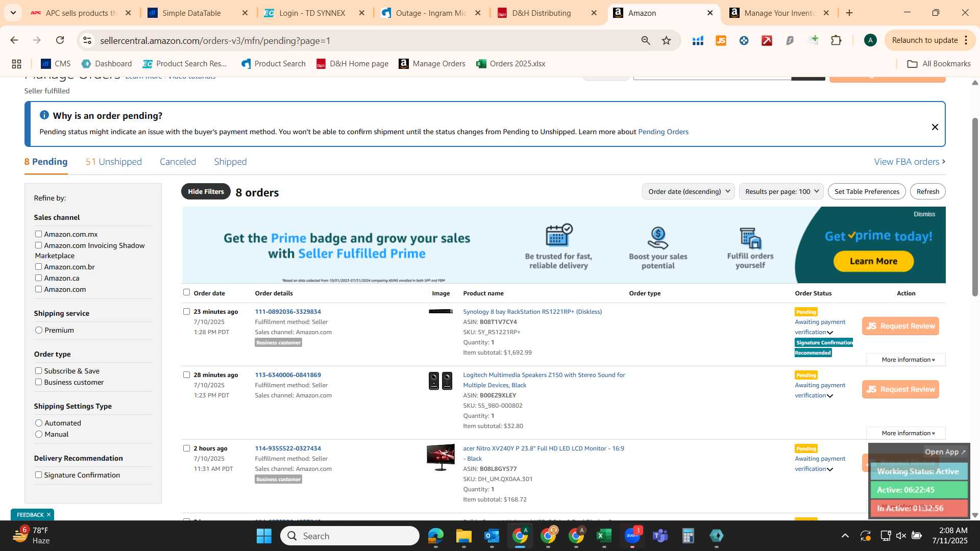The image size is (980, 551).
Task: Open Windows Start menu
Action: click(x=264, y=536)
